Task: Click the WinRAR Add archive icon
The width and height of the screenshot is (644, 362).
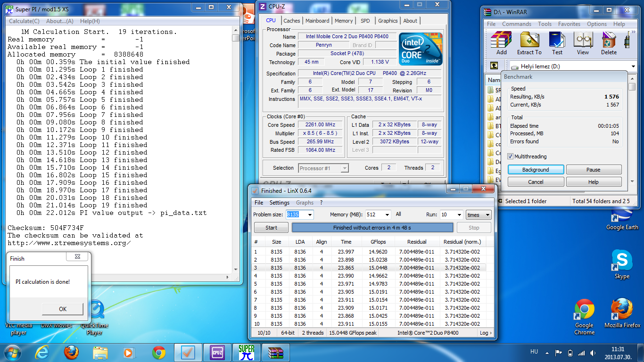Action: tap(502, 43)
